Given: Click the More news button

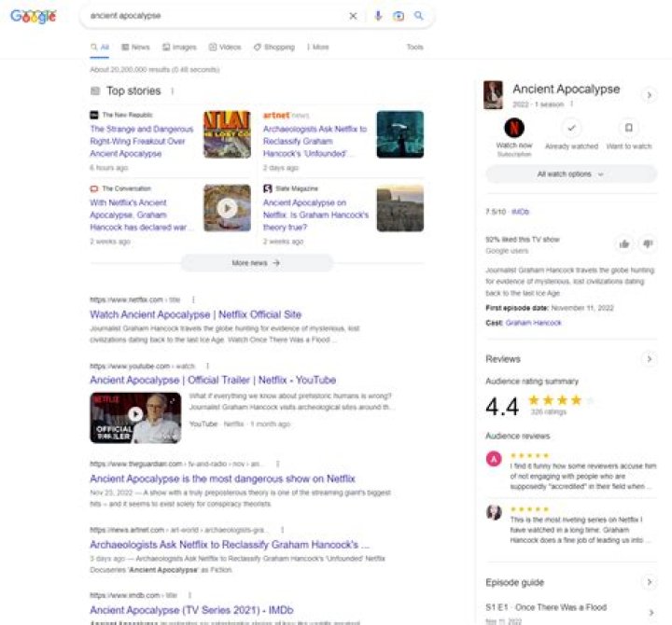Looking at the screenshot, I should [257, 263].
